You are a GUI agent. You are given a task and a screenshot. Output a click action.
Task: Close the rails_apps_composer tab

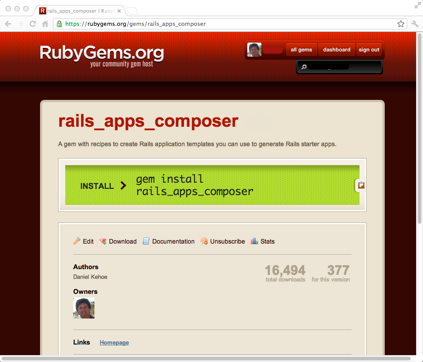tap(119, 11)
